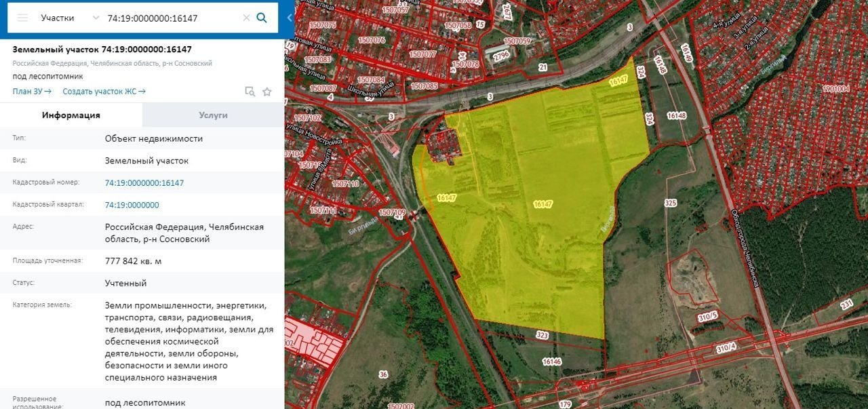Click the magnifier search icon
Screen dimensions: 868x409
(262, 18)
